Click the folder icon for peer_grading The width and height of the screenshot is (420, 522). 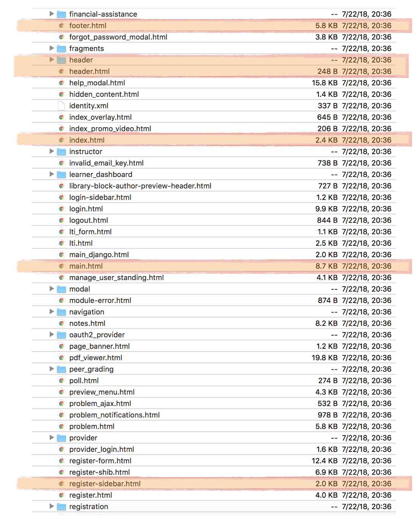(x=61, y=369)
